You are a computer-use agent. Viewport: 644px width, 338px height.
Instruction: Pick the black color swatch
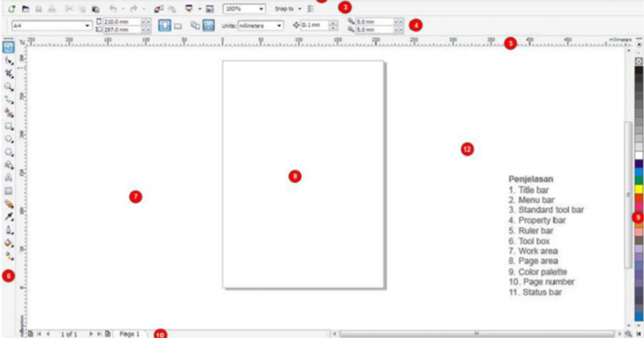639,71
